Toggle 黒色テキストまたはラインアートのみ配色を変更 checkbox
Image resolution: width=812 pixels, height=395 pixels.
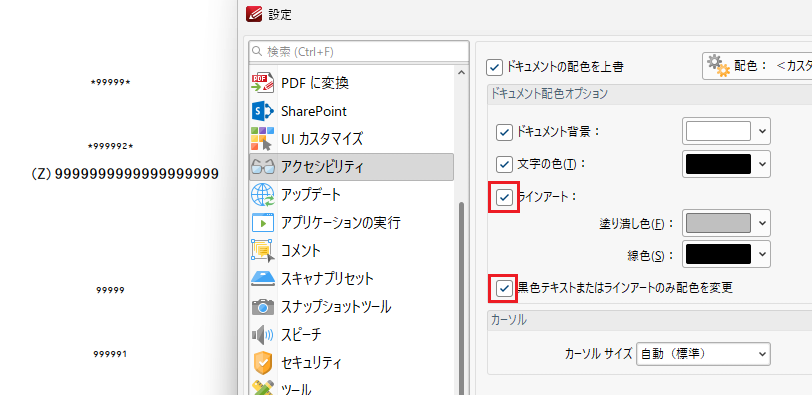[504, 288]
